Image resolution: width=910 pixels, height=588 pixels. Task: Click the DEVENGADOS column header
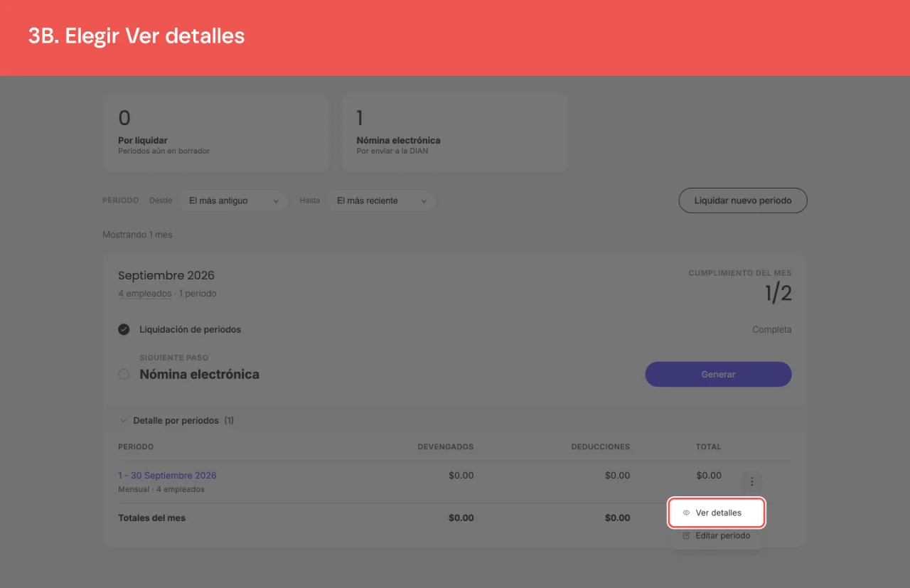point(445,447)
